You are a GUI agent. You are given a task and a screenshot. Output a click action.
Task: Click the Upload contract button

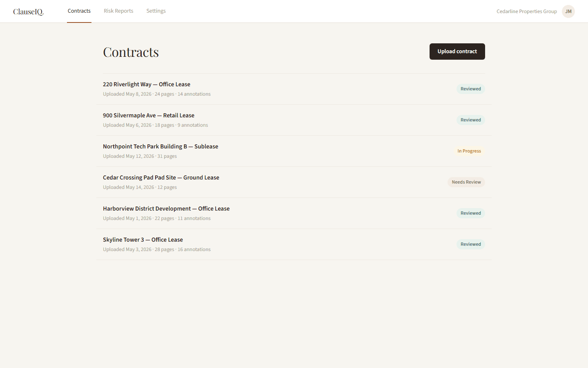(x=457, y=52)
